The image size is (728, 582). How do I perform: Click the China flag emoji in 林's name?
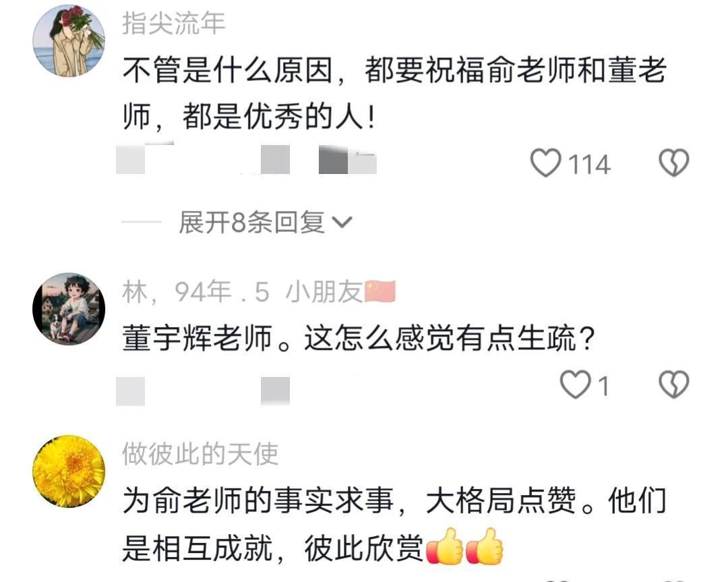(x=380, y=292)
